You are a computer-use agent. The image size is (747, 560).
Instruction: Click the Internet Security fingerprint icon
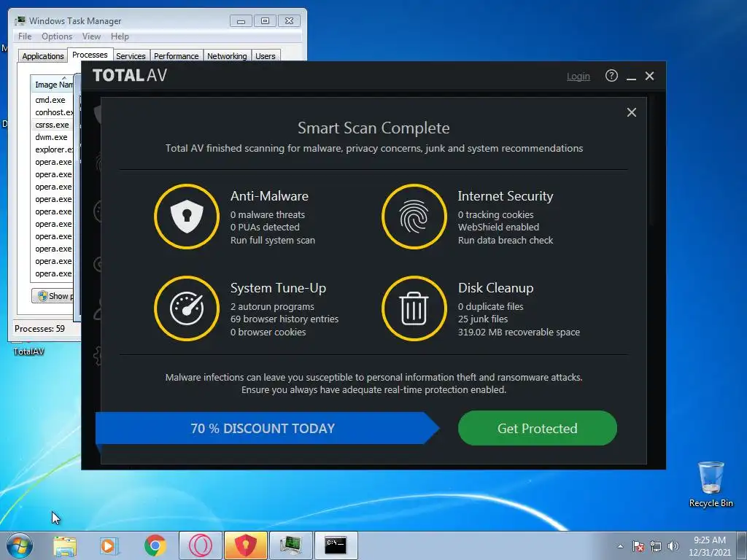coord(414,217)
